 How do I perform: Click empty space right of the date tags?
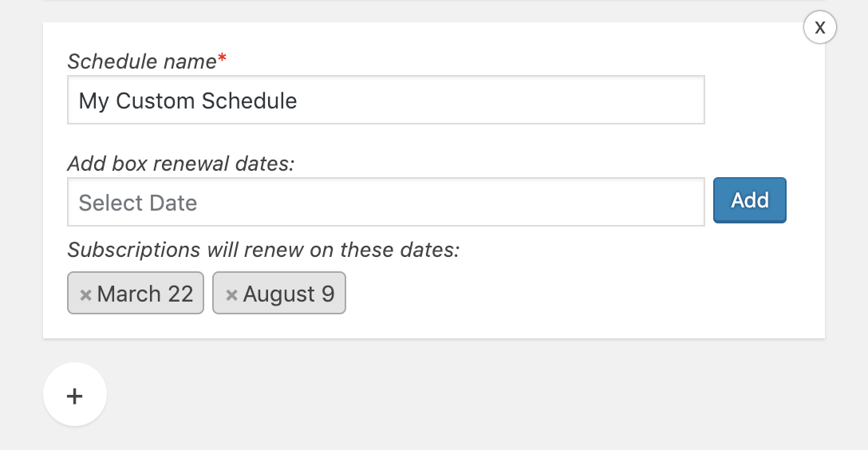pos(558,294)
